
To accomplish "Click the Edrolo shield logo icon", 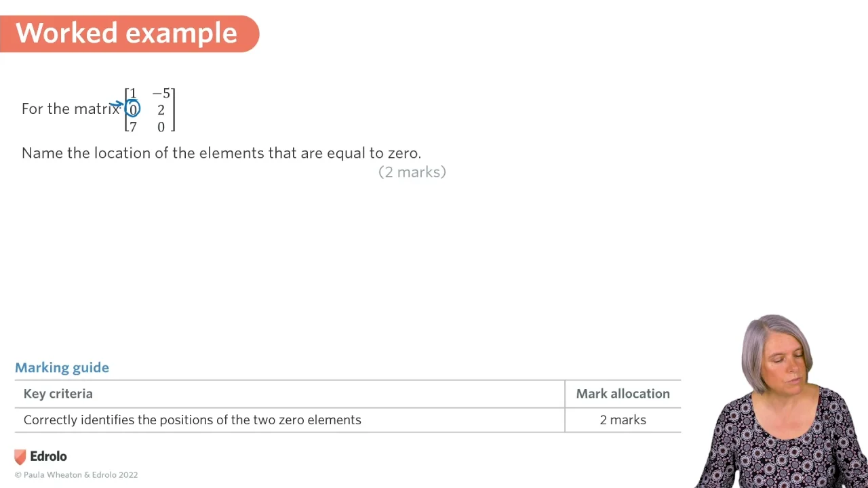I will click(x=20, y=457).
